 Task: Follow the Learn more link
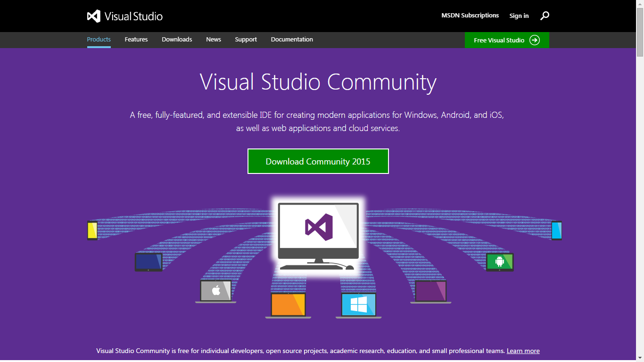523,351
